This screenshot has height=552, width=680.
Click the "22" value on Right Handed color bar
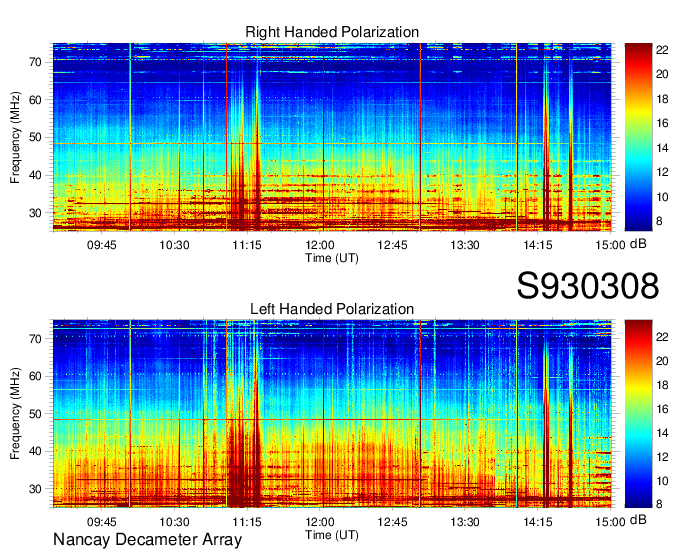(662, 50)
